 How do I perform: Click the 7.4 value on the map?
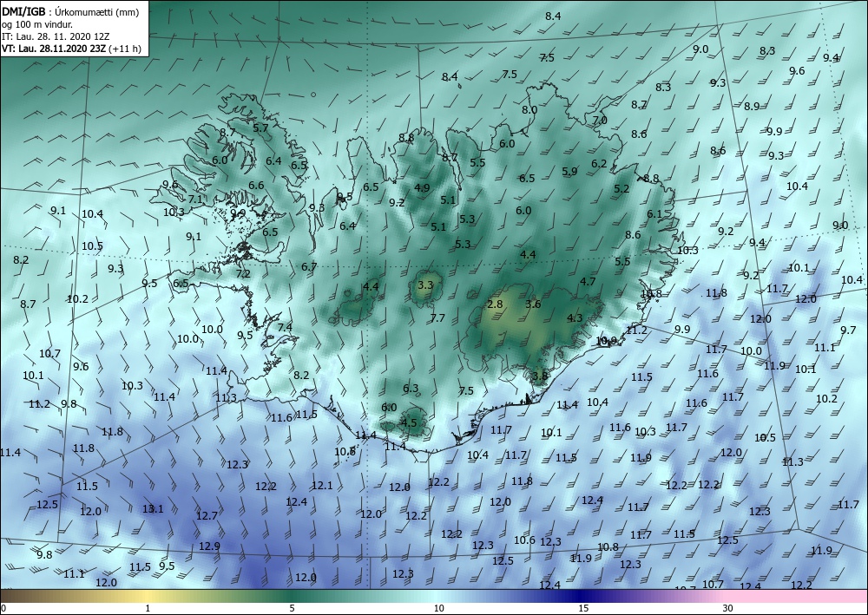click(x=285, y=327)
